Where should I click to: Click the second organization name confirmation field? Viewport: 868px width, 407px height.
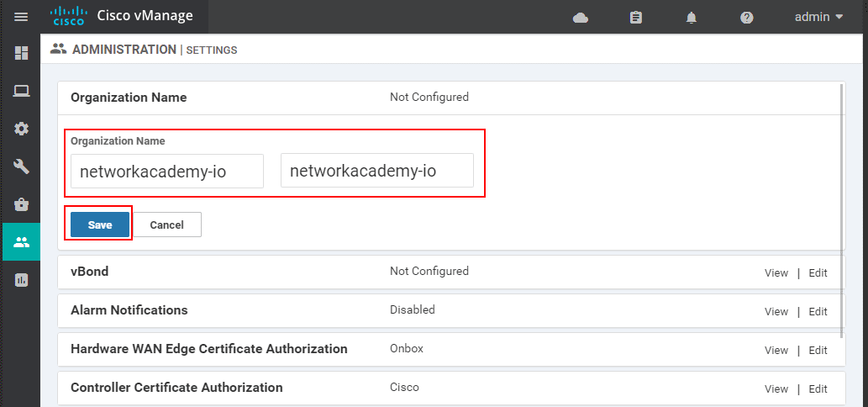tap(376, 171)
